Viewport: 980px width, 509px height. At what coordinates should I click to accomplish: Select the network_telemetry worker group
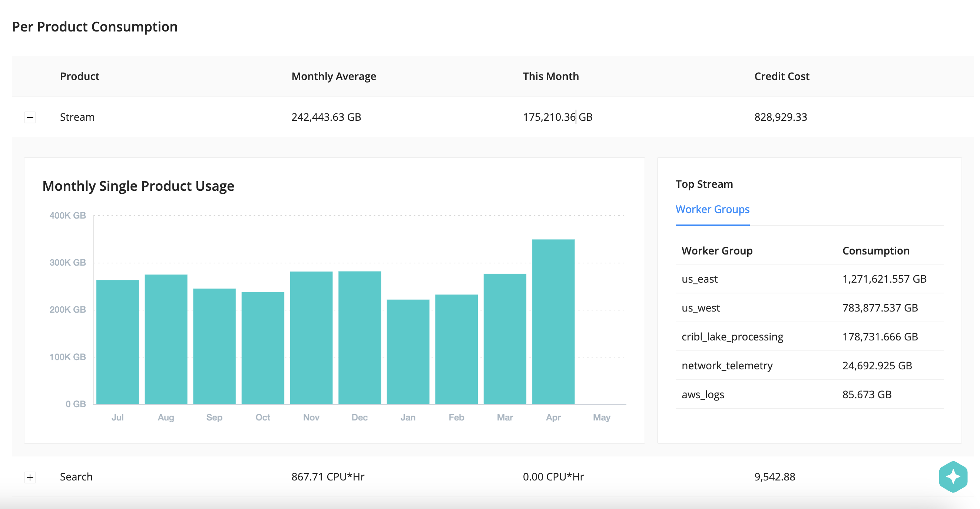pos(726,365)
